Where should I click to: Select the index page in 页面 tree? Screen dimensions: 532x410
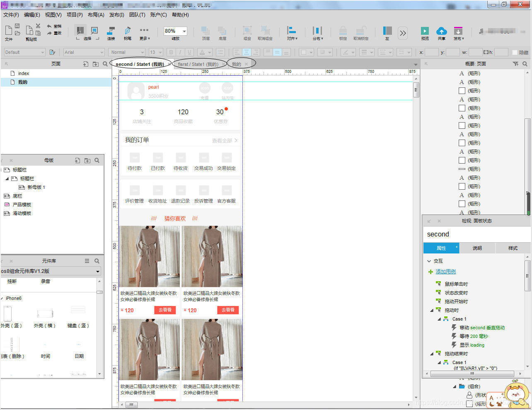click(x=24, y=73)
